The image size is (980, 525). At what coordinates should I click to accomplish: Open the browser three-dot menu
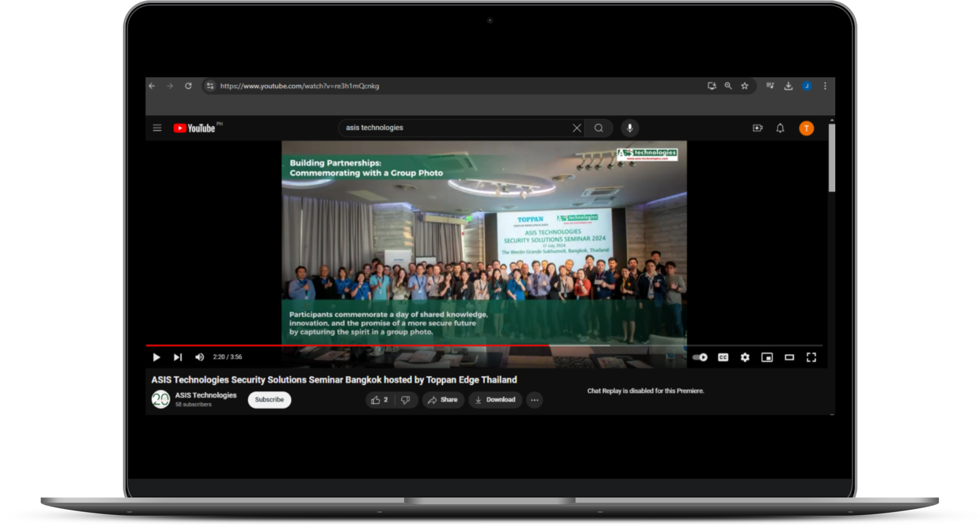[825, 86]
